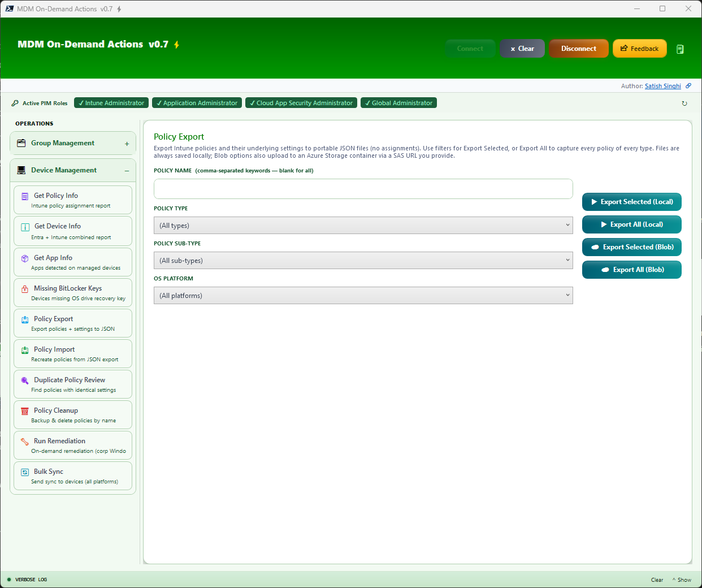
Task: Open Duplicate Policy Review operation
Action: point(73,384)
